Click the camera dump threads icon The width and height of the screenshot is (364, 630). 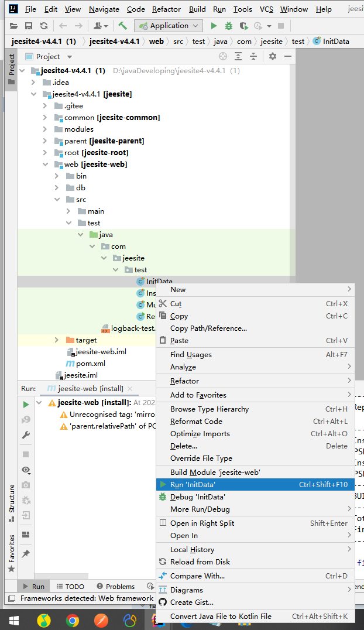click(26, 485)
